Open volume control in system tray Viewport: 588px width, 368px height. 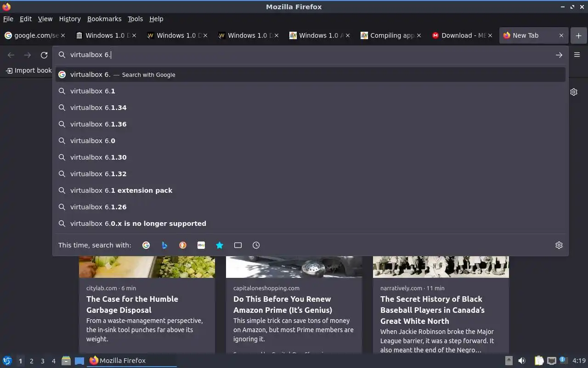pyautogui.click(x=521, y=361)
